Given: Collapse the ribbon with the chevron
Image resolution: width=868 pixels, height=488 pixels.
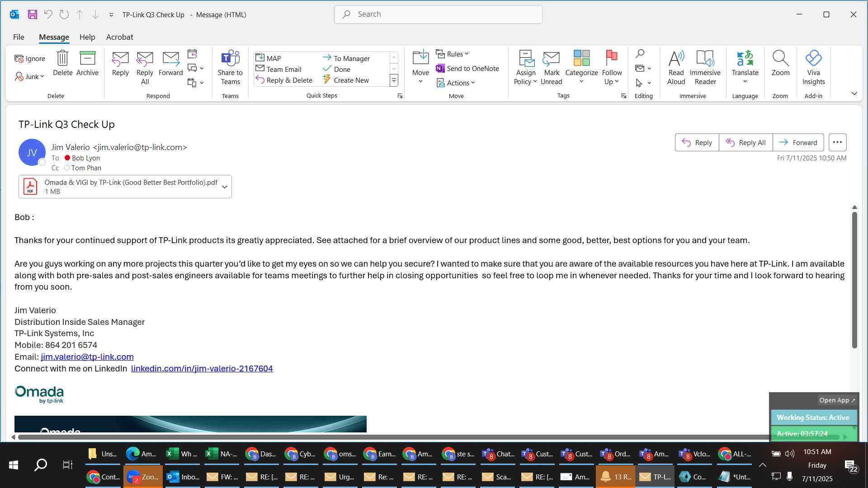Looking at the screenshot, I should tap(854, 94).
